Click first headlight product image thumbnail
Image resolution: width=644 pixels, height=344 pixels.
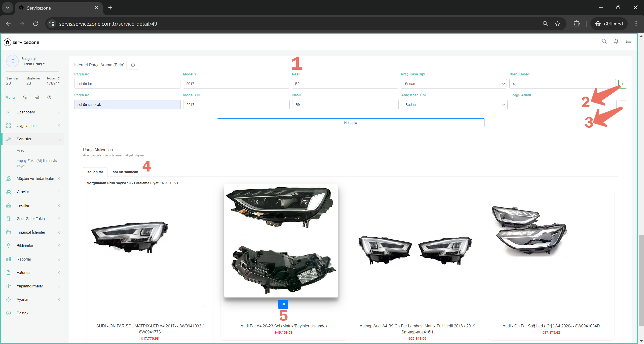[x=130, y=237]
